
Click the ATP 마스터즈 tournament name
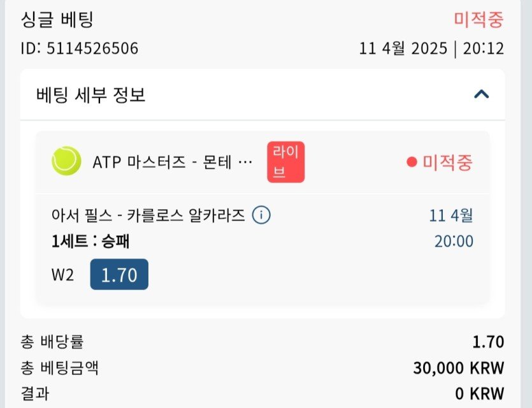[172, 162]
